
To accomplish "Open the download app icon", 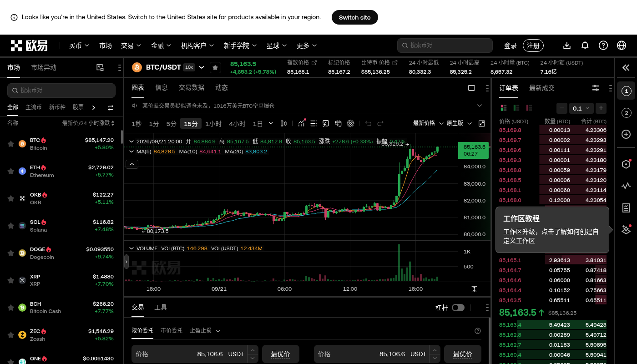I will [567, 45].
